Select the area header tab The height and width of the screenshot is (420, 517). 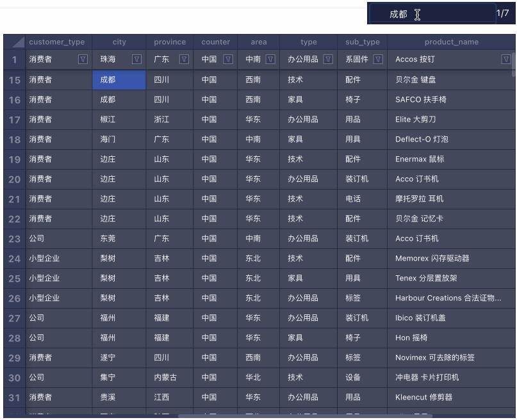(259, 42)
